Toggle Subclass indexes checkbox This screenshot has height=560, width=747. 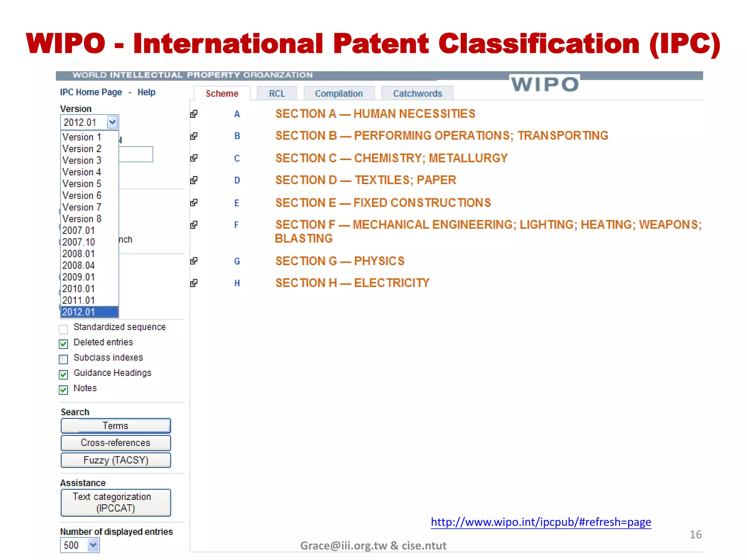[x=63, y=359]
